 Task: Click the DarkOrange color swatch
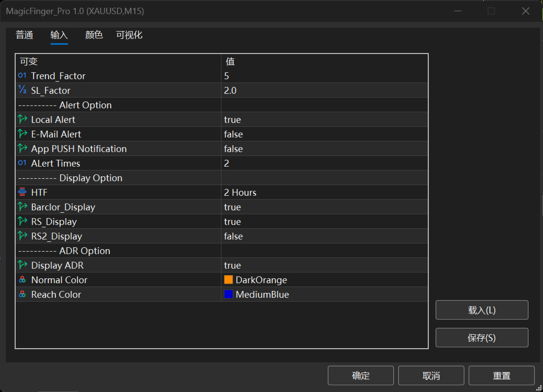coord(229,279)
